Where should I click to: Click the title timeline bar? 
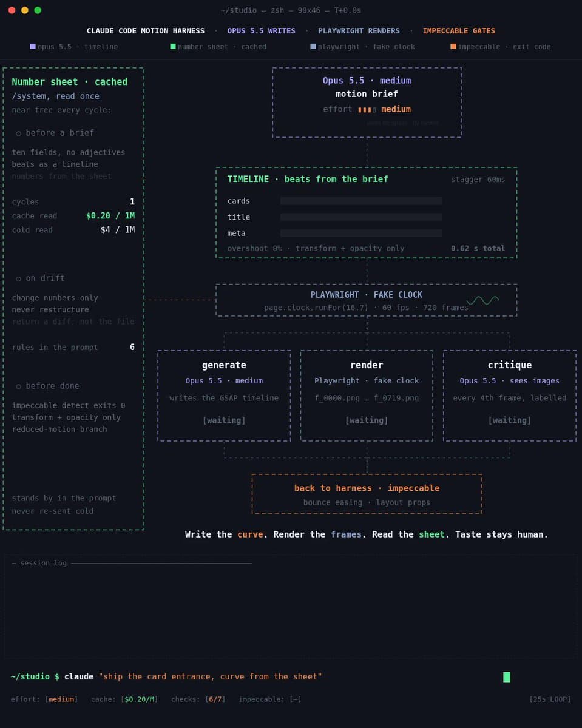tap(361, 217)
